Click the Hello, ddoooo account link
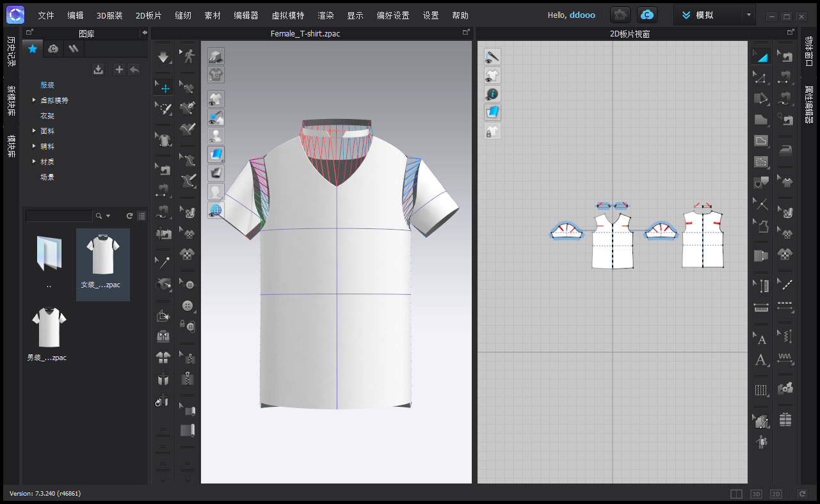 pos(572,15)
